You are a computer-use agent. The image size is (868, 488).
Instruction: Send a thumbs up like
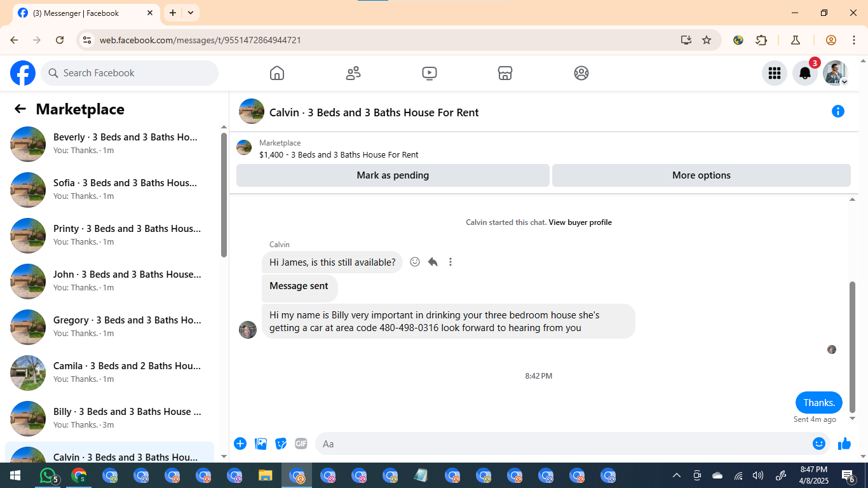[x=844, y=444]
